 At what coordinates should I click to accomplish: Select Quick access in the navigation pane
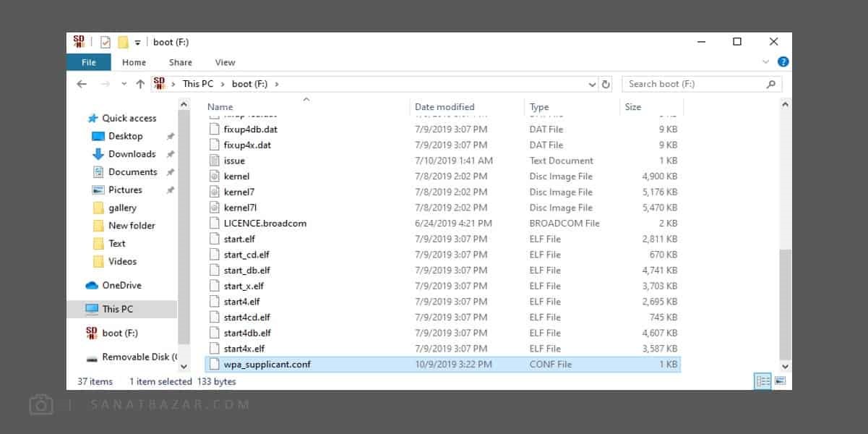pyautogui.click(x=129, y=118)
